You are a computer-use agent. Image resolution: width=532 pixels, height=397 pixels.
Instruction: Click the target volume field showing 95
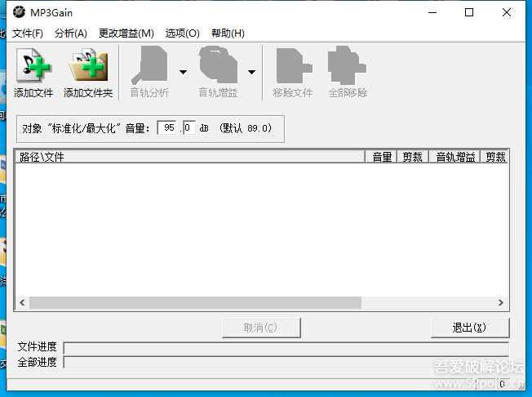pyautogui.click(x=167, y=128)
